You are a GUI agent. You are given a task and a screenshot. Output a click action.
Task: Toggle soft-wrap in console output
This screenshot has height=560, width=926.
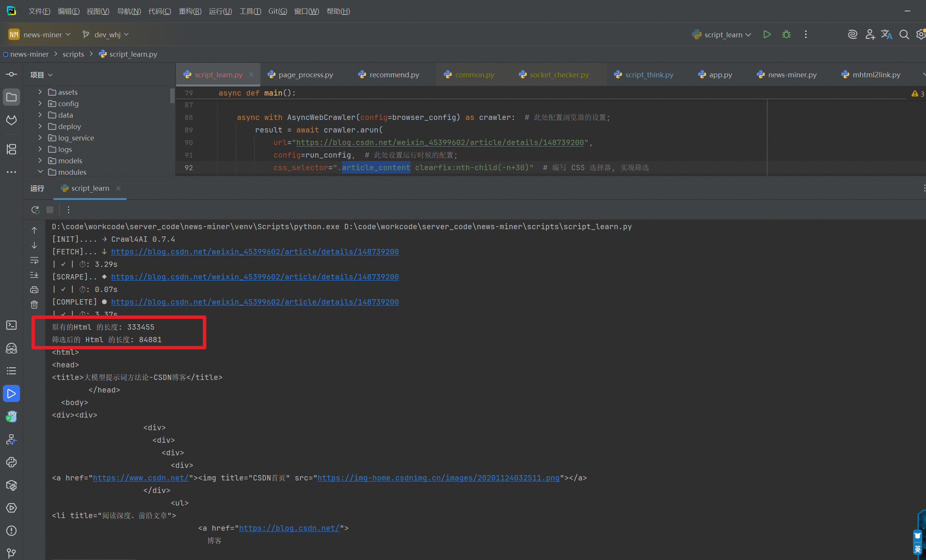click(x=34, y=260)
